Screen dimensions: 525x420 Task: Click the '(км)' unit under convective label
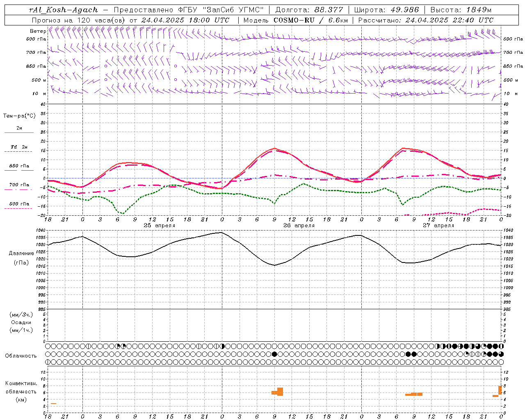click(21, 399)
